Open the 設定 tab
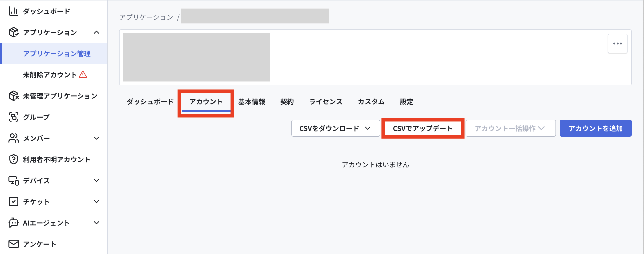 (x=407, y=102)
